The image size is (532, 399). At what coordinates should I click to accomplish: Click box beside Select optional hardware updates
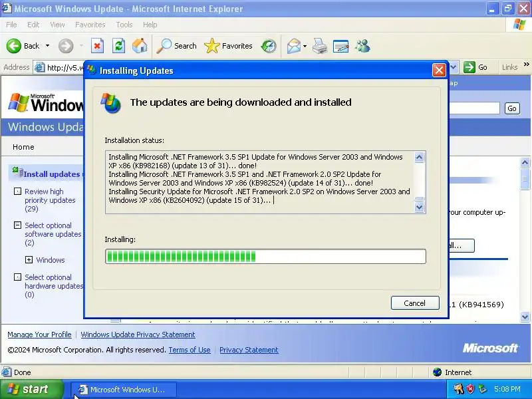pyautogui.click(x=17, y=277)
